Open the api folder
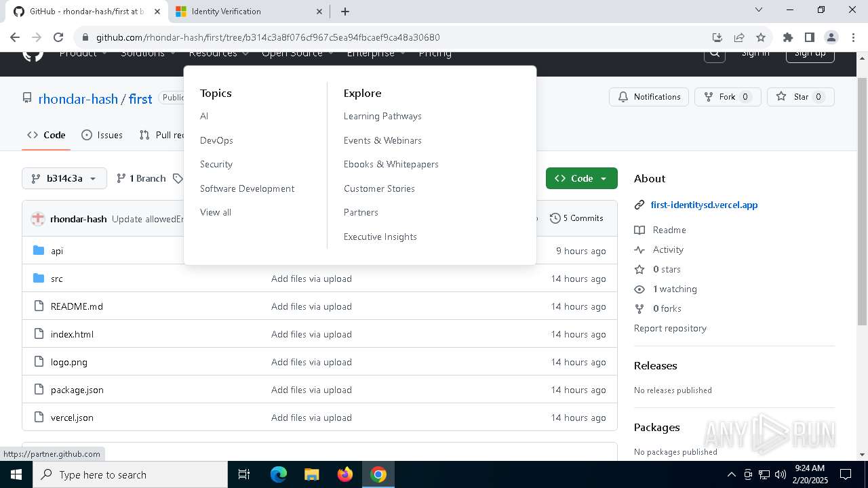868x488 pixels. 57,251
